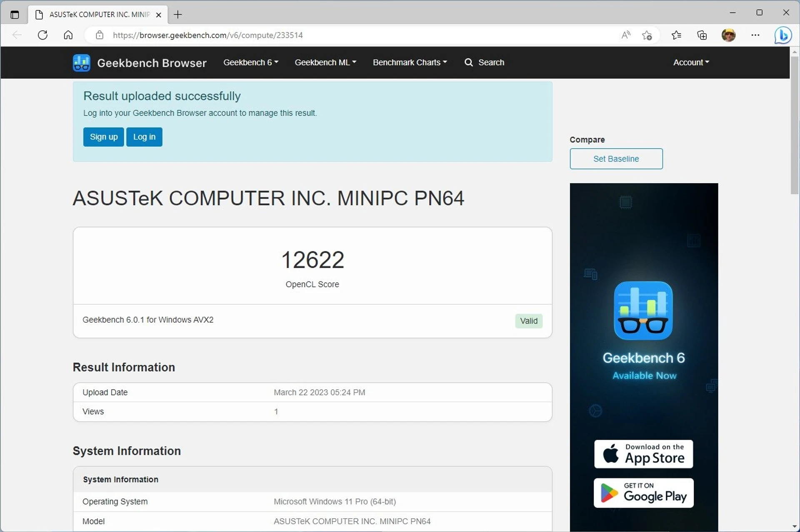Click the System Information table header
Image resolution: width=800 pixels, height=532 pixels.
(x=120, y=480)
